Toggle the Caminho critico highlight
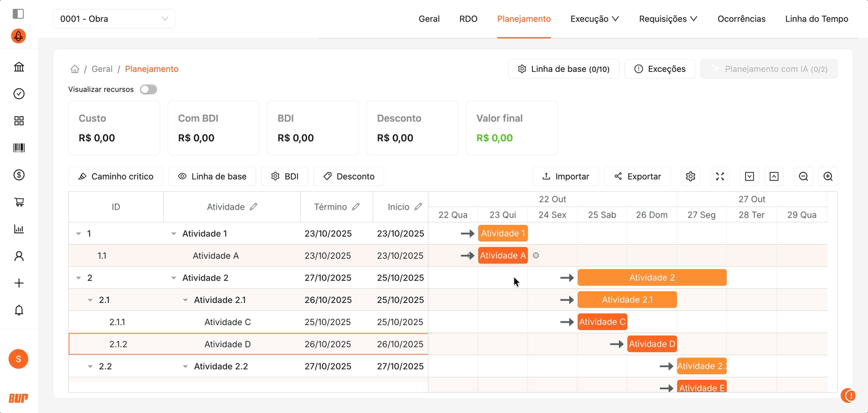868x413 pixels. [x=115, y=176]
